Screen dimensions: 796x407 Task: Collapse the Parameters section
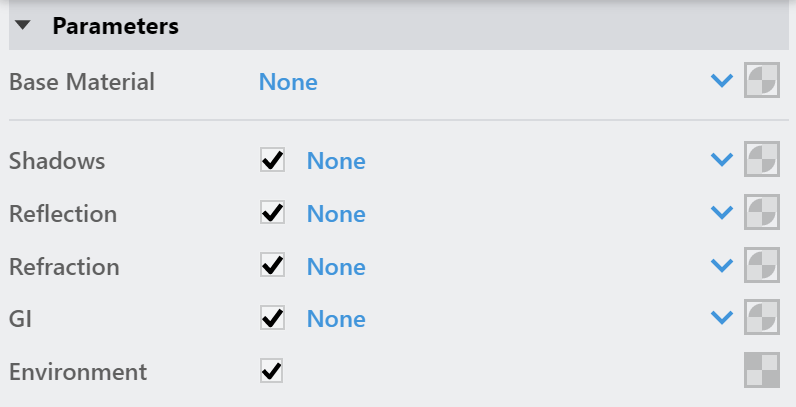pyautogui.click(x=23, y=25)
